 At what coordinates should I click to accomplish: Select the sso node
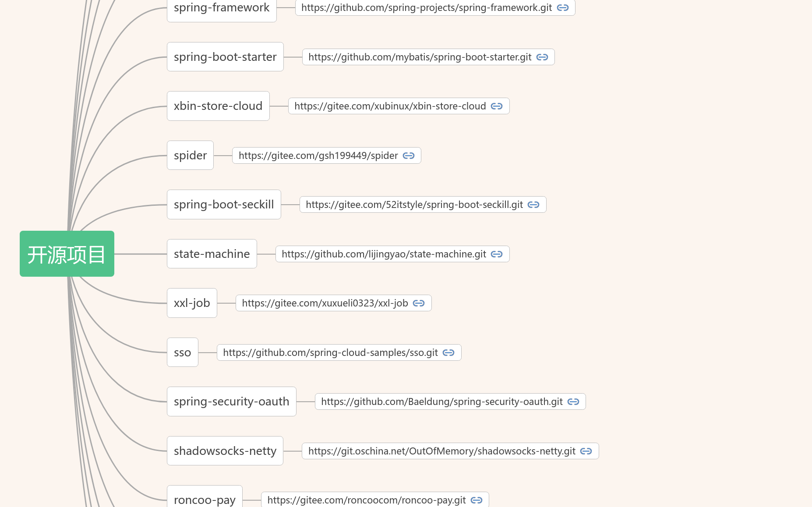click(x=182, y=352)
